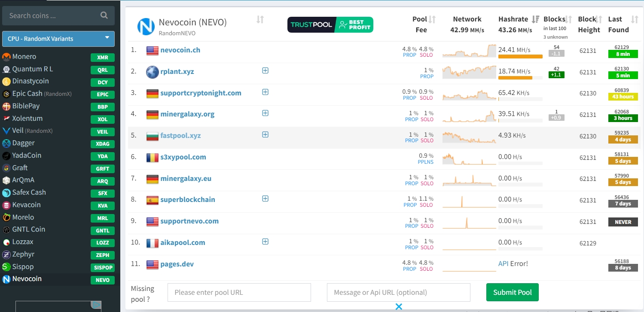This screenshot has height=312, width=644.
Task: Click the US flag beside nevocoin.ch
Action: point(153,50)
